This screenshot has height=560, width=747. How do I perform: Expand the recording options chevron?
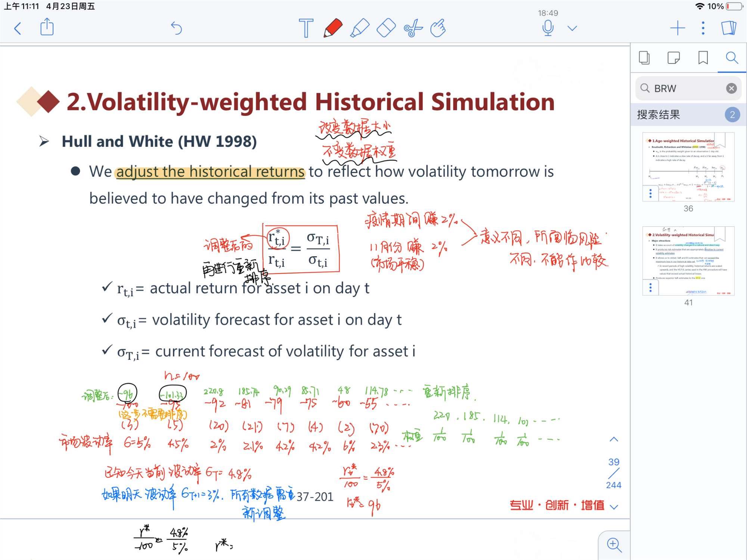coord(572,28)
